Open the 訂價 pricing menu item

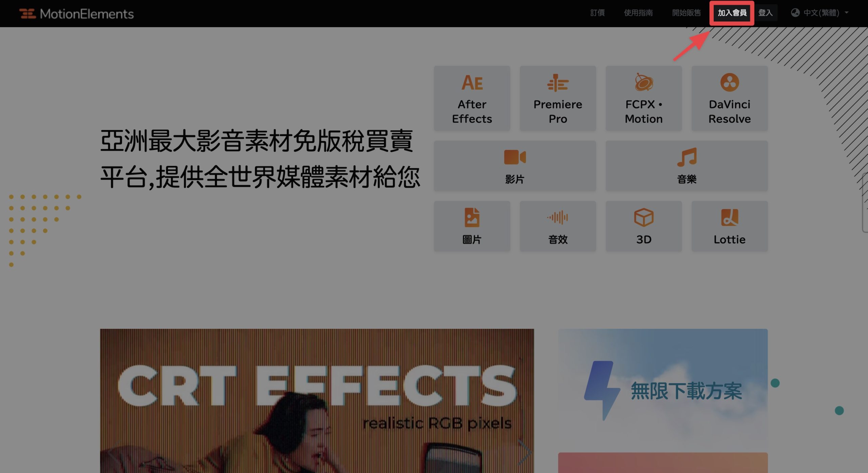pos(597,13)
